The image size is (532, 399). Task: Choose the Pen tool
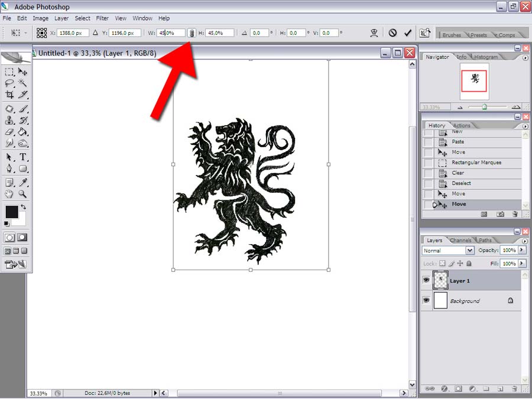[9, 168]
